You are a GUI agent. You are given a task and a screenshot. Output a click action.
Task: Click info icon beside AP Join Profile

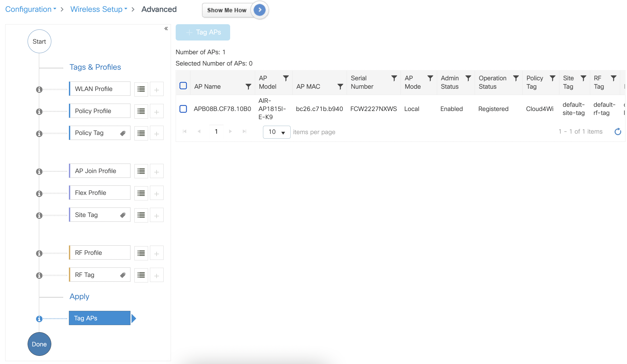click(x=39, y=171)
